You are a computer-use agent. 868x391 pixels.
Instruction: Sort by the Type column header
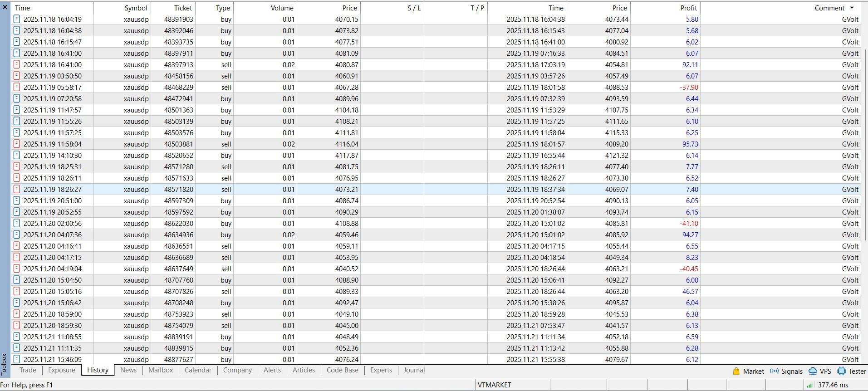click(215, 8)
